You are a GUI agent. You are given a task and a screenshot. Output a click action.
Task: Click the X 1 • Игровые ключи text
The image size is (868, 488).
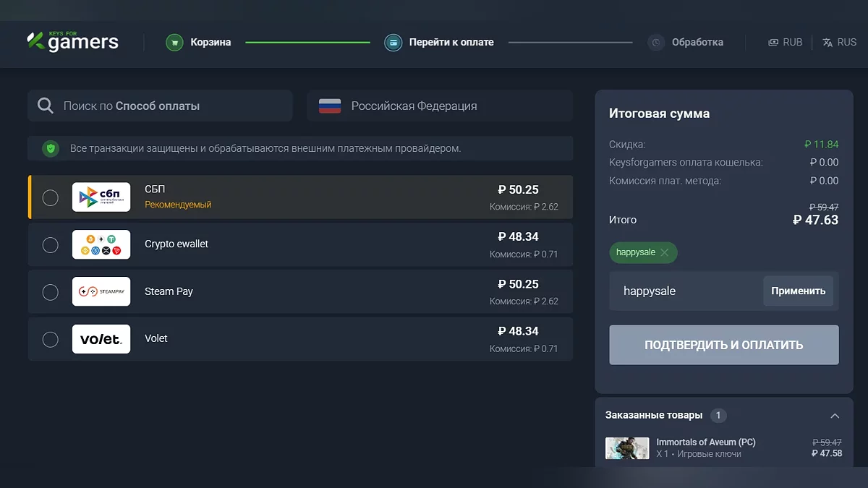click(x=699, y=454)
